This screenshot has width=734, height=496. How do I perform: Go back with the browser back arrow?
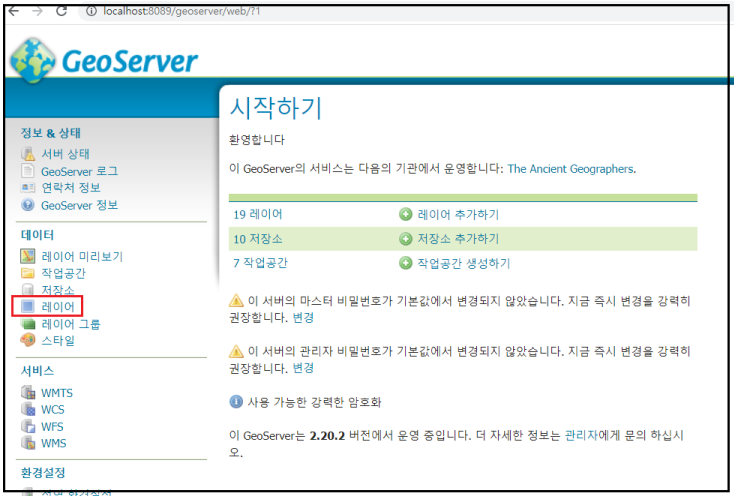pyautogui.click(x=14, y=10)
